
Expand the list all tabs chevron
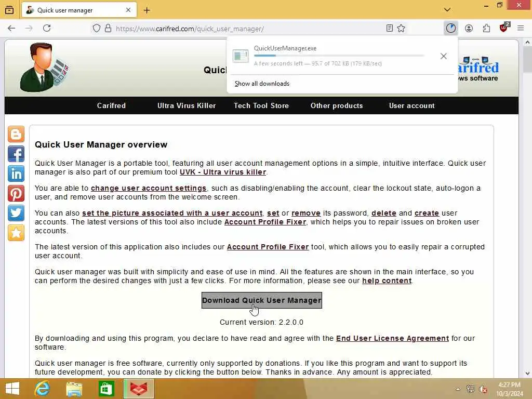[x=447, y=10]
